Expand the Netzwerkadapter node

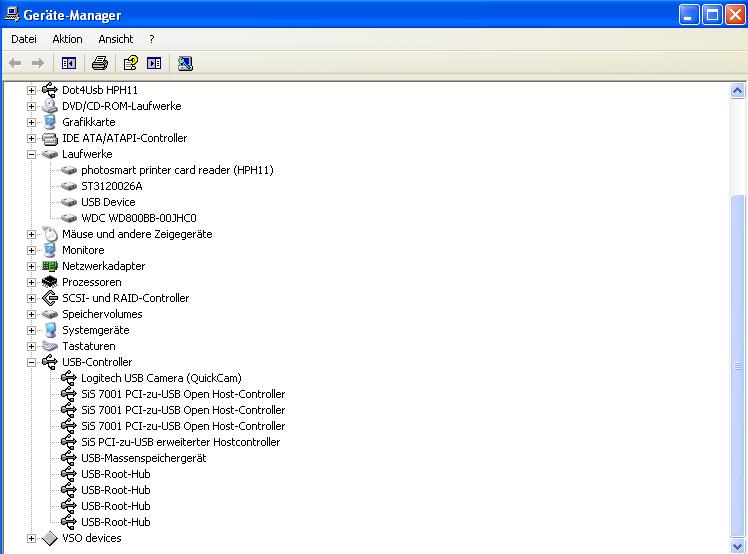31,266
